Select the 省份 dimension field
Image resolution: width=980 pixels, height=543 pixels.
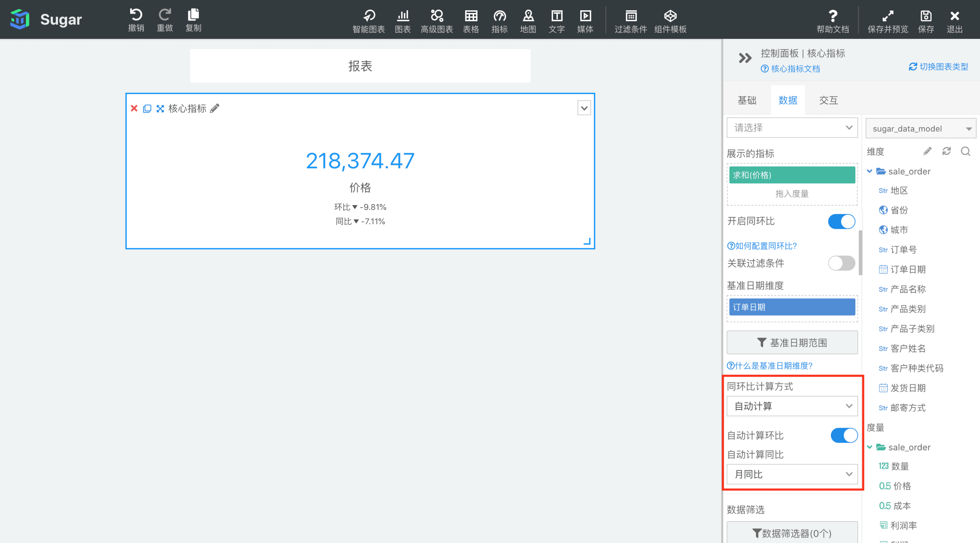pyautogui.click(x=893, y=210)
